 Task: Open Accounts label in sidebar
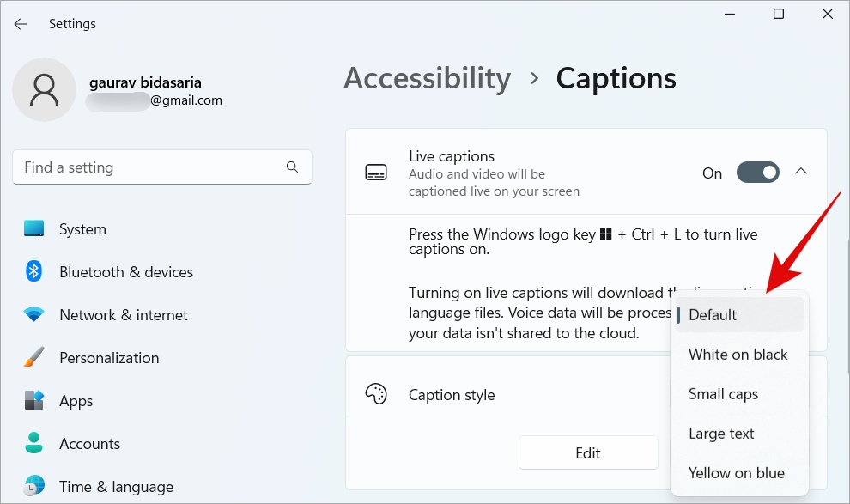[89, 444]
